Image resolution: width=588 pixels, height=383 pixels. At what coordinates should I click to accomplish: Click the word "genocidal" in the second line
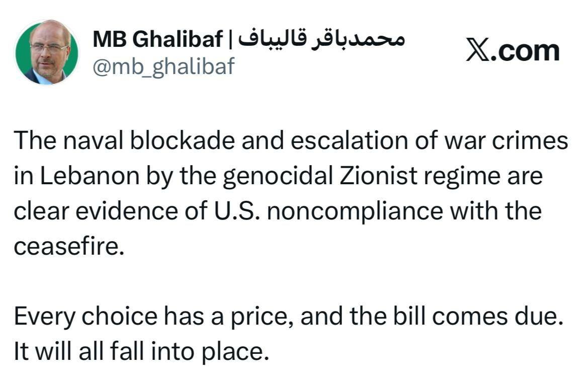pos(278,176)
